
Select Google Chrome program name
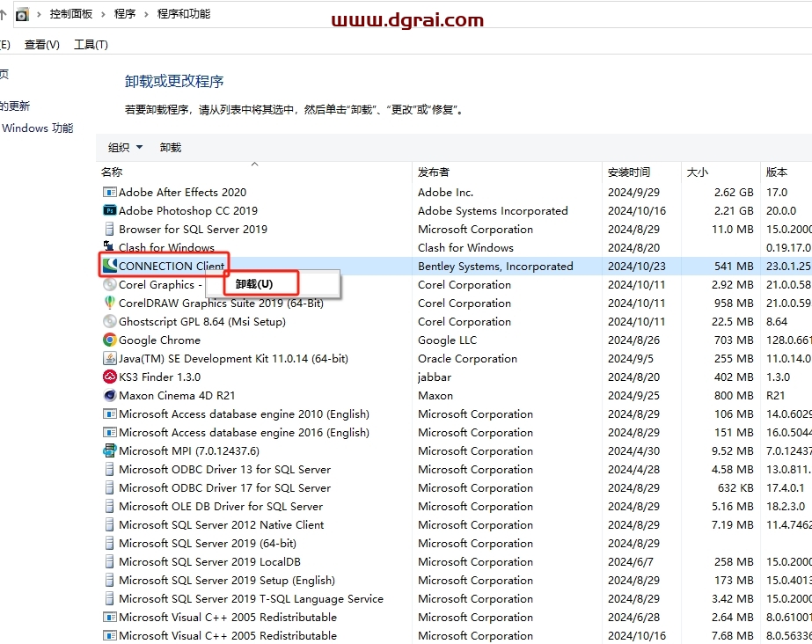(x=159, y=340)
